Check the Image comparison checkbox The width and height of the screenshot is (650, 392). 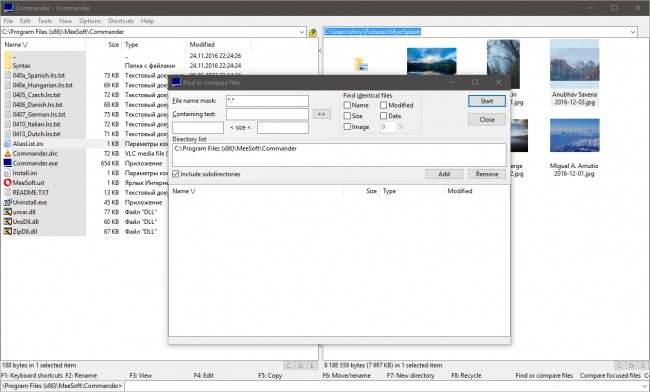347,127
